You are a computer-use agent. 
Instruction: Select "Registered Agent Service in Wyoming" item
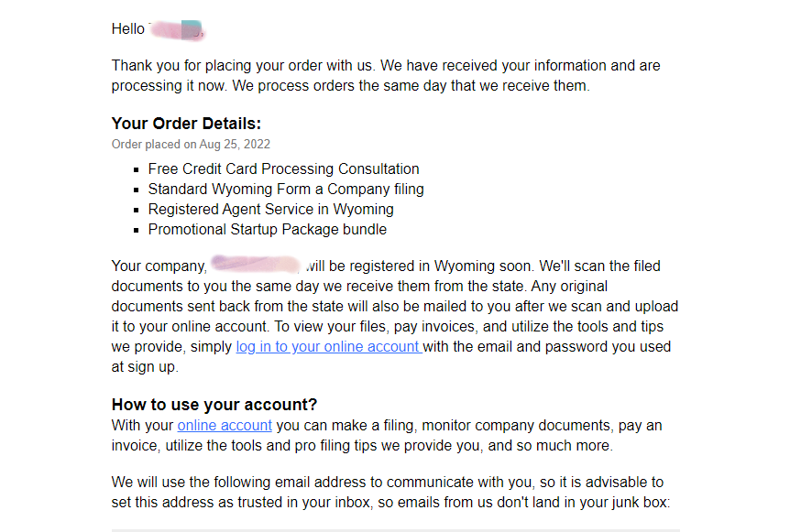(x=270, y=209)
